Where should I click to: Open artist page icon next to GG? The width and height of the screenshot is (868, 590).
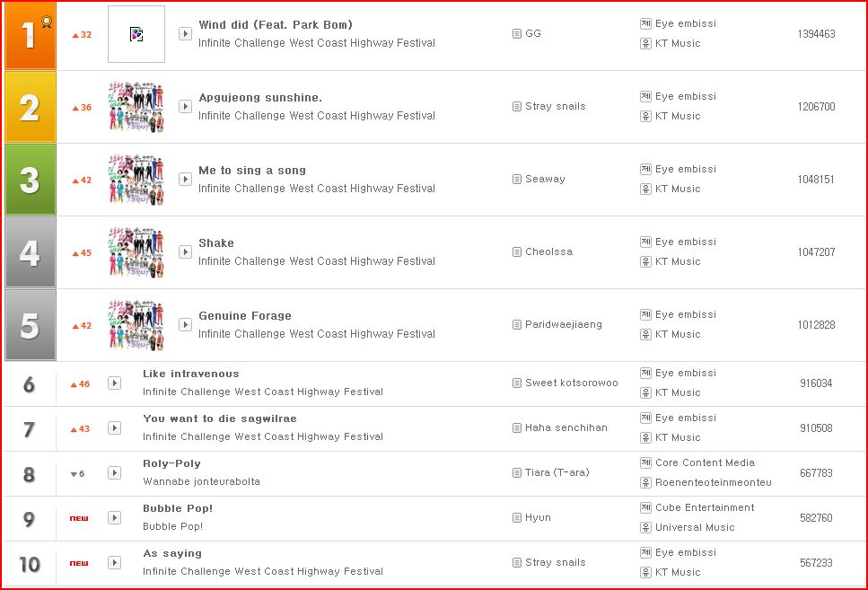[x=516, y=34]
